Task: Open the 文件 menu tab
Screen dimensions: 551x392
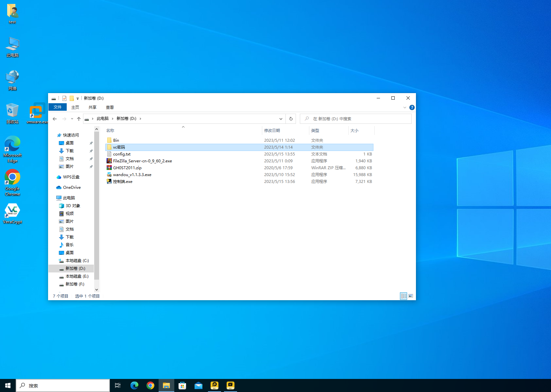Action: coord(58,107)
